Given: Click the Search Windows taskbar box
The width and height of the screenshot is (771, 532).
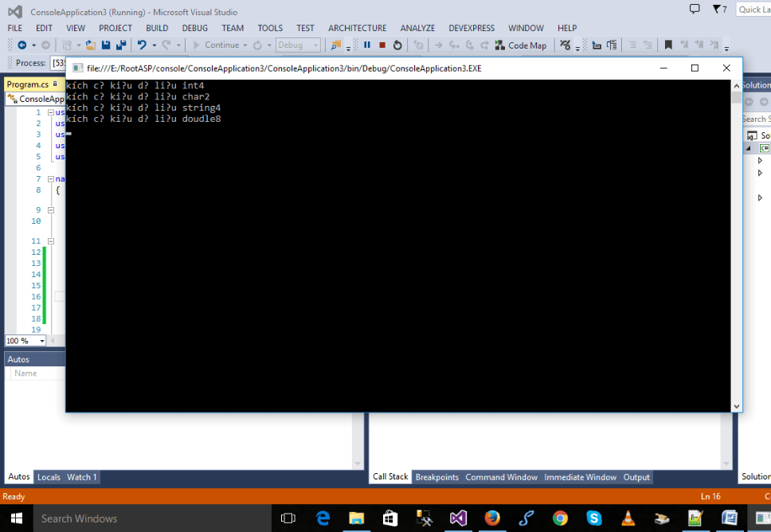Looking at the screenshot, I should pyautogui.click(x=152, y=518).
